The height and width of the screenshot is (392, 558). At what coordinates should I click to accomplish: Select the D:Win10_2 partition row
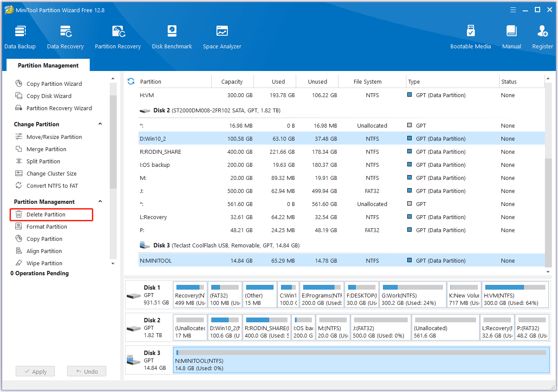pos(341,139)
